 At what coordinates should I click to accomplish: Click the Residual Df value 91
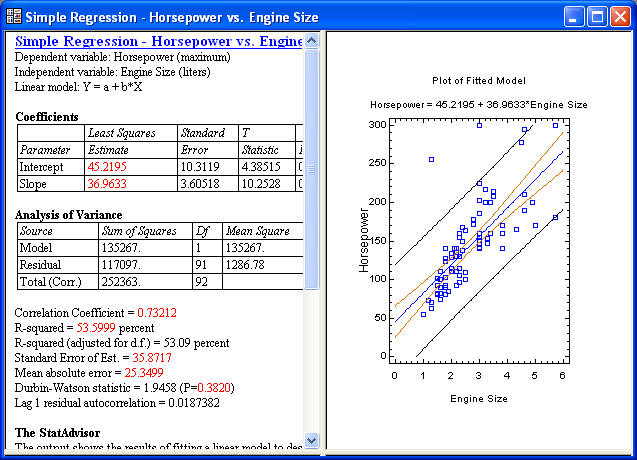tap(201, 265)
